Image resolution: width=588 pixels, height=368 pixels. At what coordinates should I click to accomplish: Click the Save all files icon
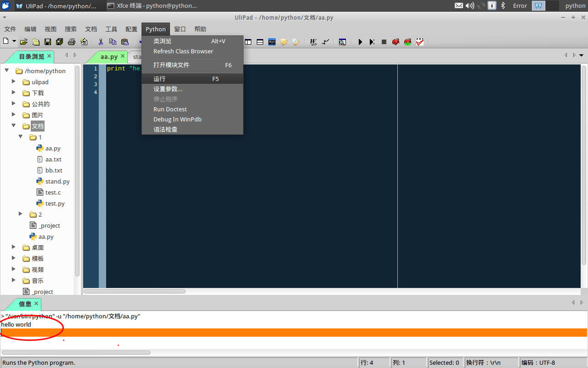click(59, 42)
